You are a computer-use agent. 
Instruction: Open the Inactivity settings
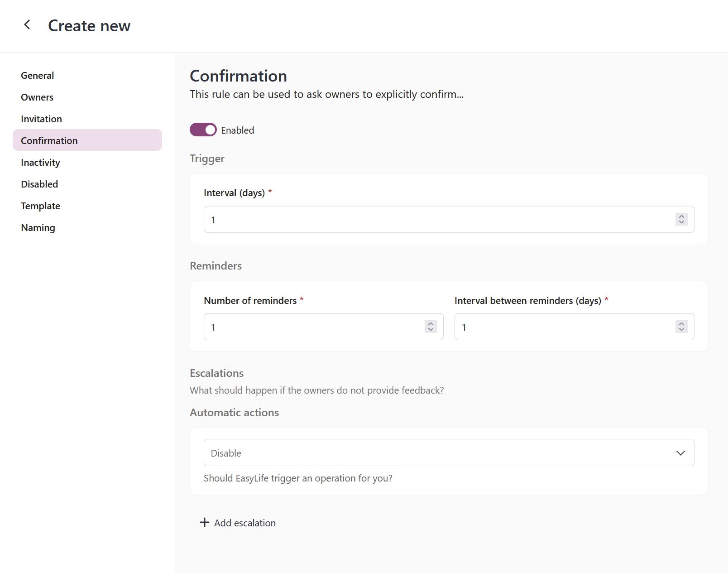point(40,163)
